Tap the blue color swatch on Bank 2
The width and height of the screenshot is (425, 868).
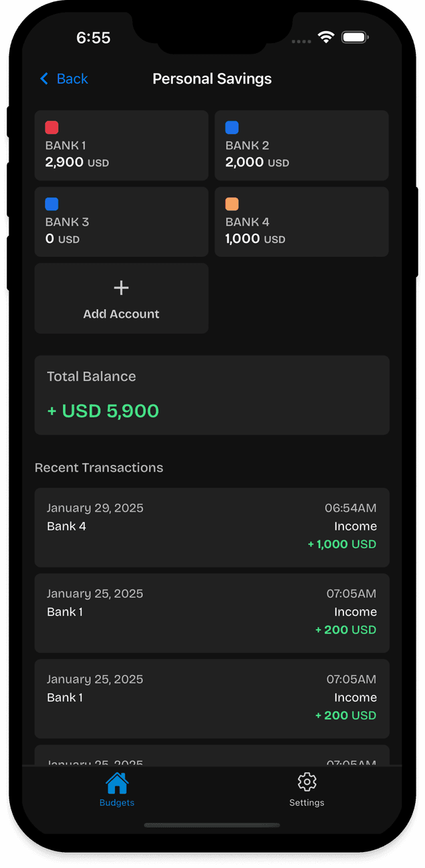pyautogui.click(x=232, y=127)
